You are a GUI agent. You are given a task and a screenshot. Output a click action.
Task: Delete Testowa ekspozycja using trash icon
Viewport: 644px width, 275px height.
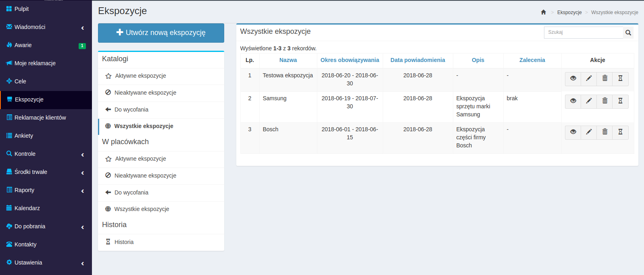click(604, 79)
